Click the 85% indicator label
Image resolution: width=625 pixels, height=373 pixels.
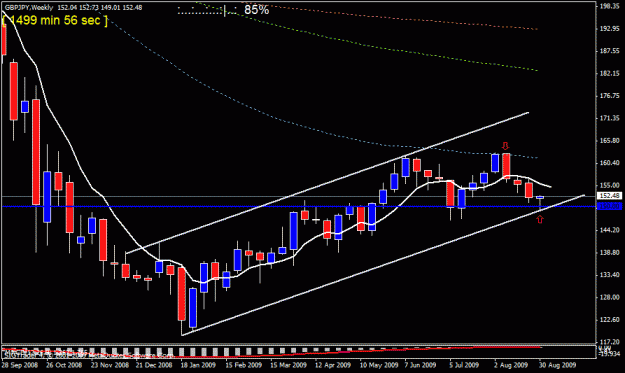256,10
